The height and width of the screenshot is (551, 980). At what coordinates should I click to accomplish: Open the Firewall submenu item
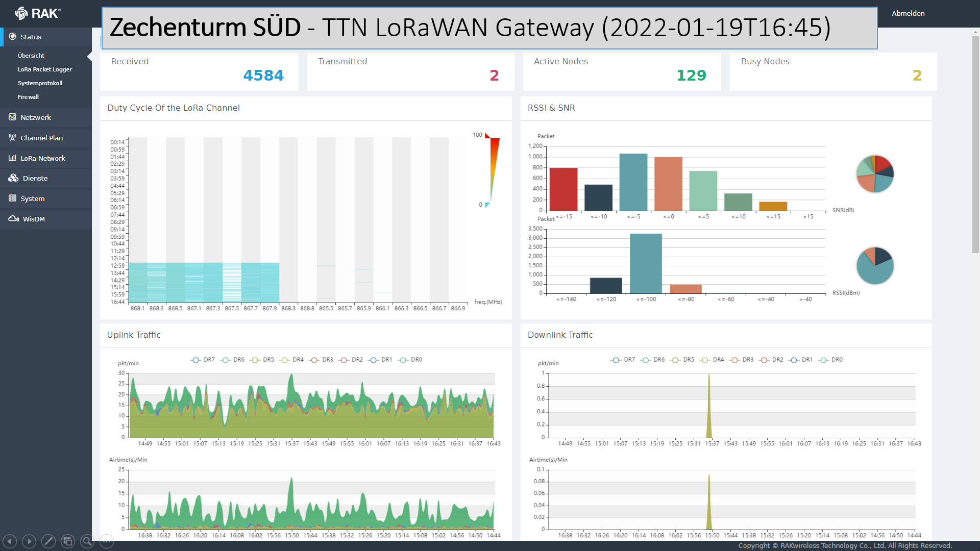click(x=28, y=97)
